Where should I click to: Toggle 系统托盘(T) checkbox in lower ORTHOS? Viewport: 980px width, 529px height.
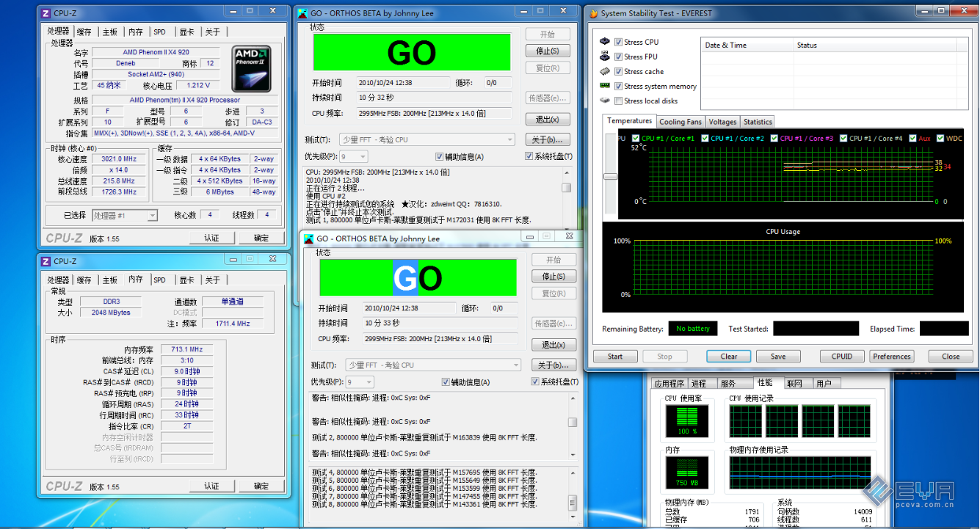click(x=535, y=382)
